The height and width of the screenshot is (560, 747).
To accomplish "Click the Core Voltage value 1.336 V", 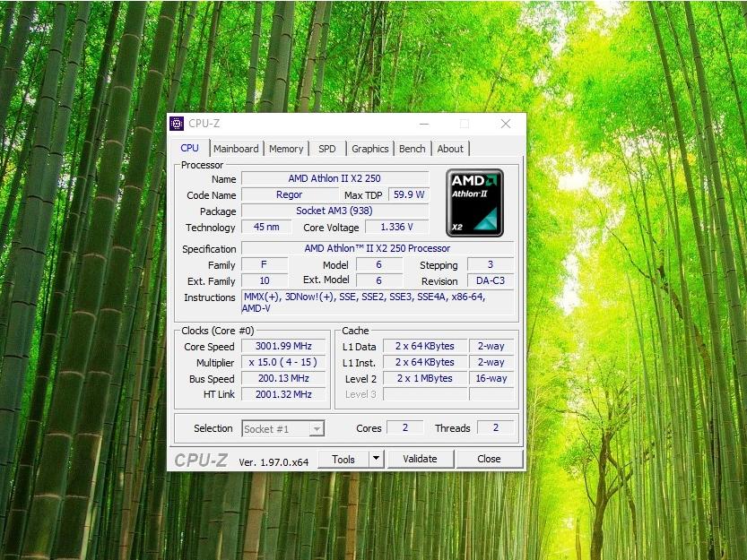I will tap(397, 228).
